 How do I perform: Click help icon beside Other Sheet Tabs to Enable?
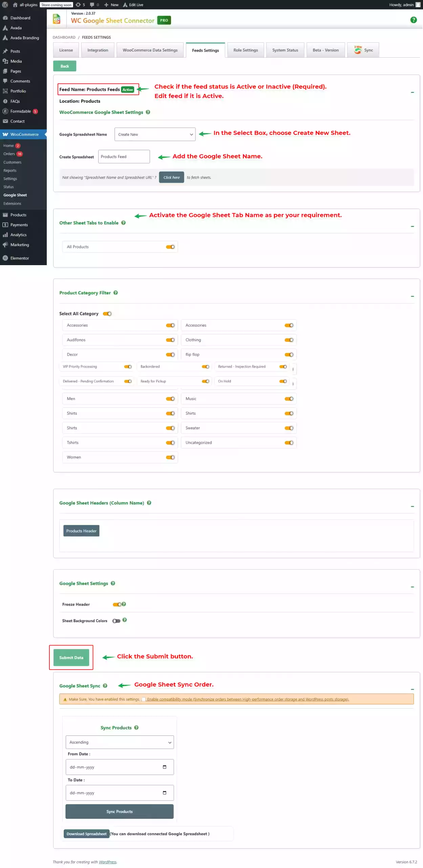coord(123,223)
